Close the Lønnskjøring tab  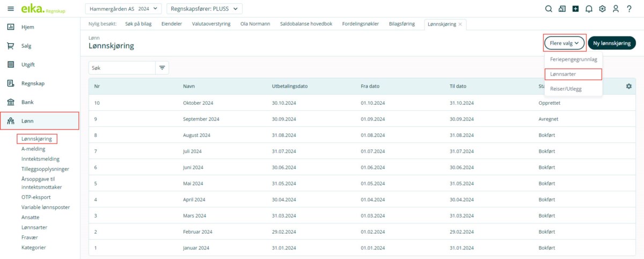[460, 24]
